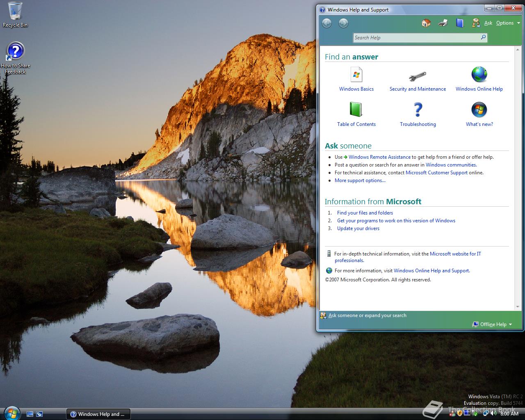Open the green Table of Contents book
The width and height of the screenshot is (525, 420).
pos(356,110)
